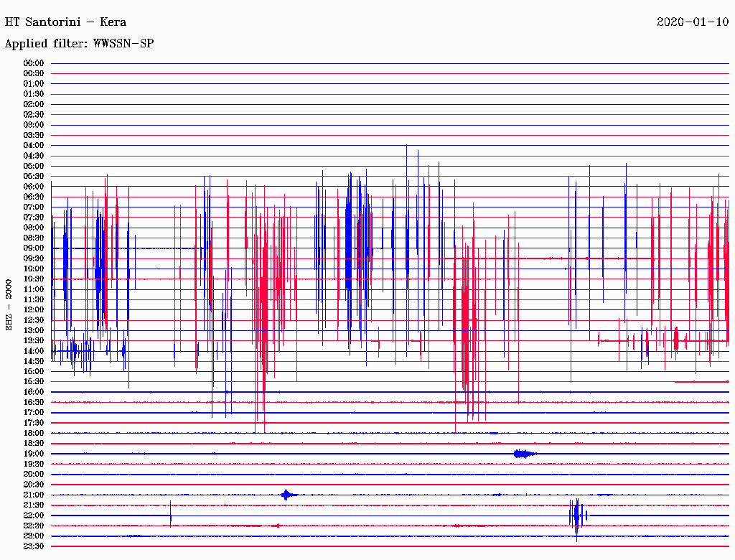Click the '00:00' time label
This screenshot has width=735, height=560.
coord(34,63)
